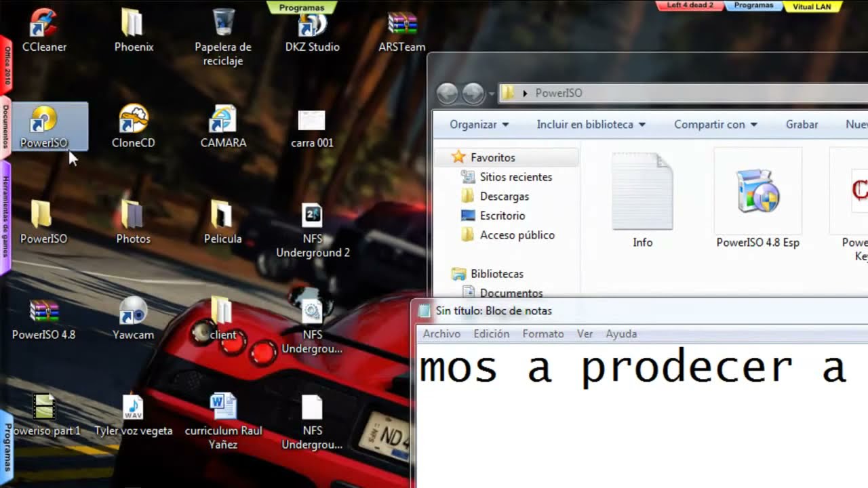Viewport: 868px width, 488px height.
Task: Open the ARSTeam archive icon
Action: [x=402, y=30]
